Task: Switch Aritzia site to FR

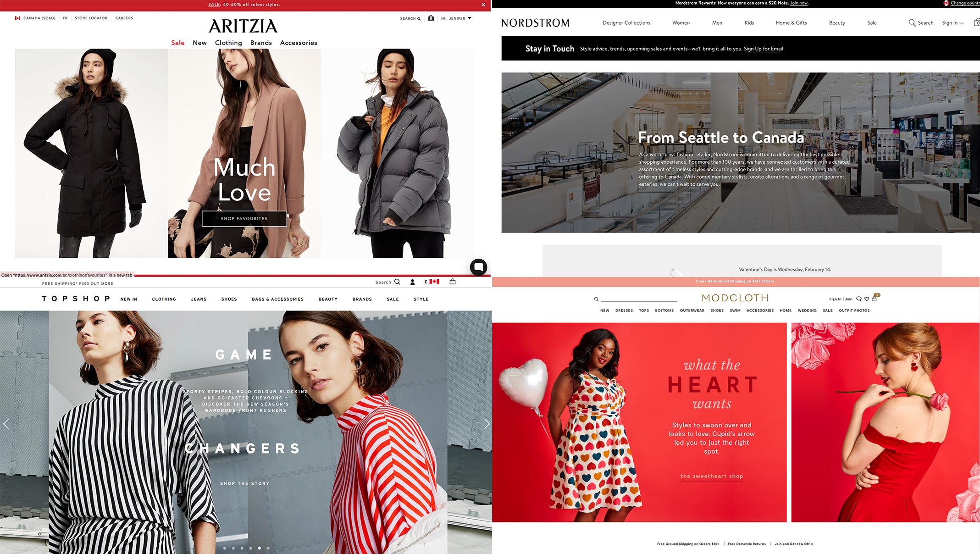Action: (x=65, y=18)
